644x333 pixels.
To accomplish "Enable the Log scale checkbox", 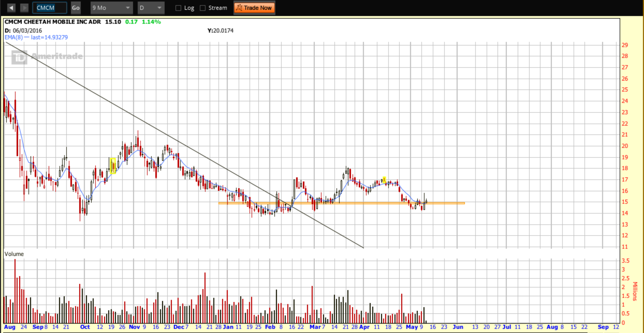I will coord(178,8).
